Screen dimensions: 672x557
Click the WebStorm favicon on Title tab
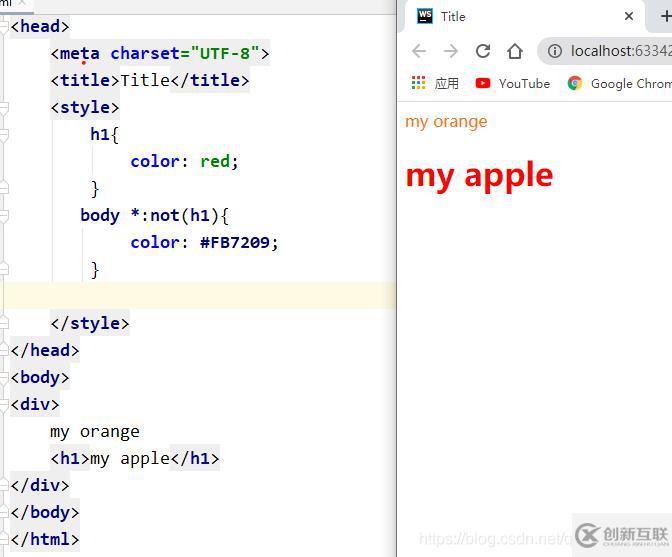(425, 16)
